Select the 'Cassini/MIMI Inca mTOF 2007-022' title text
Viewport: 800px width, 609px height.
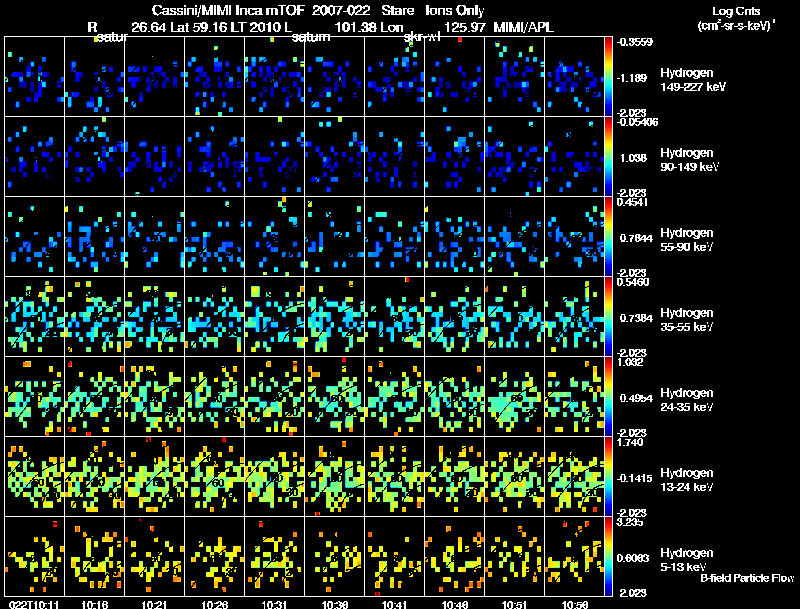[x=261, y=11]
